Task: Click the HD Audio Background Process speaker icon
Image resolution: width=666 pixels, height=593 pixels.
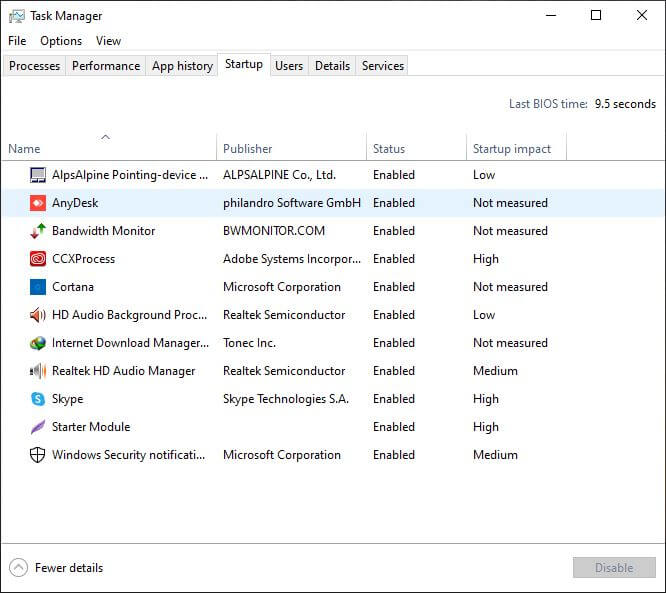Action: point(38,315)
